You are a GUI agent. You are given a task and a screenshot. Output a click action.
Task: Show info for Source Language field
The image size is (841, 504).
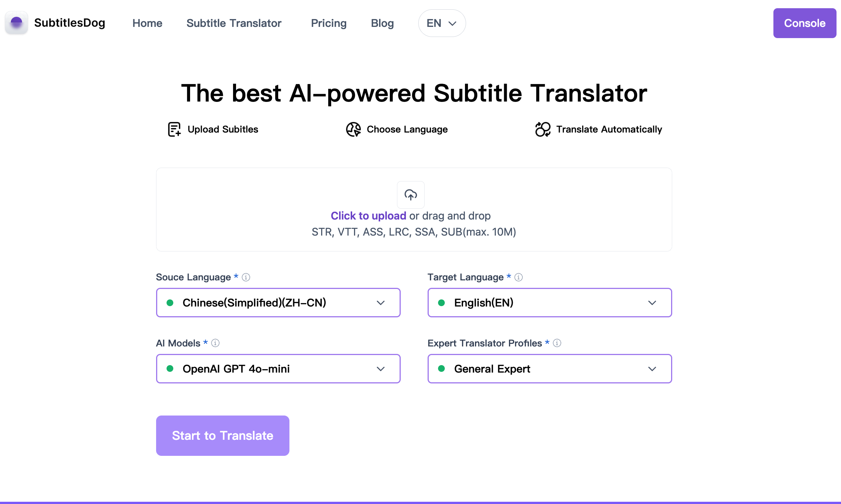[x=246, y=277]
